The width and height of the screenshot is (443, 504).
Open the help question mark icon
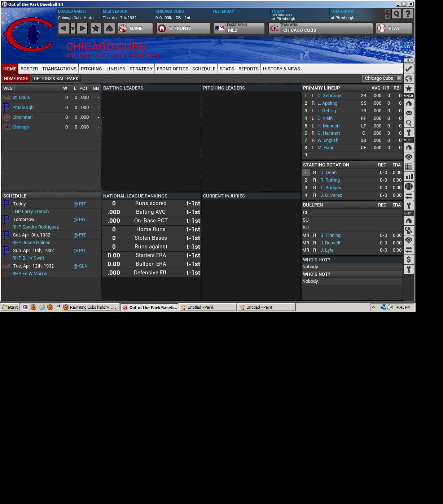(x=407, y=13)
